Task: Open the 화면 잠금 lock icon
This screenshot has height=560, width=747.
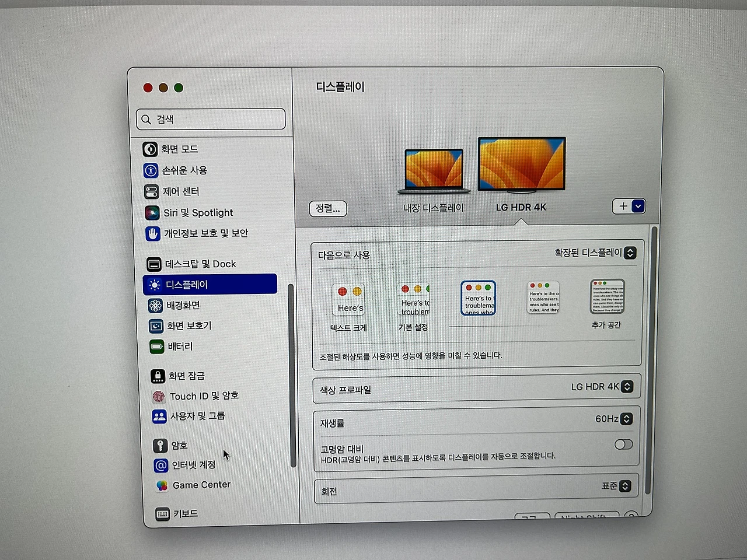Action: point(158,376)
